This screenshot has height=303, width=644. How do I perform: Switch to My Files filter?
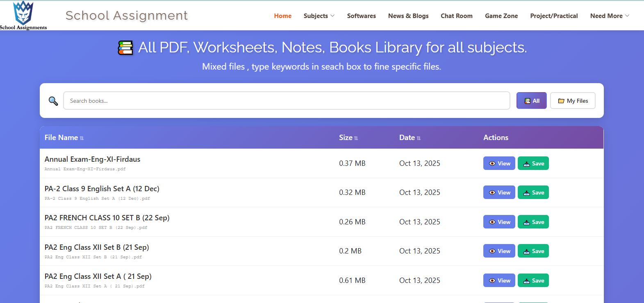coord(573,101)
